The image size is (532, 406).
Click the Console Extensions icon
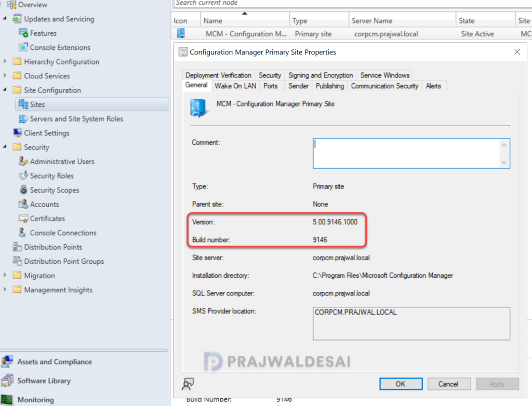click(23, 47)
